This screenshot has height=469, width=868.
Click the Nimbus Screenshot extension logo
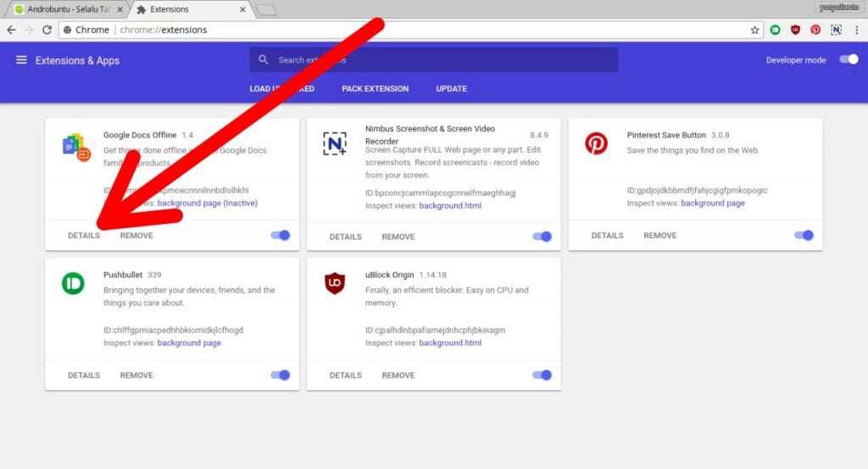pyautogui.click(x=335, y=143)
